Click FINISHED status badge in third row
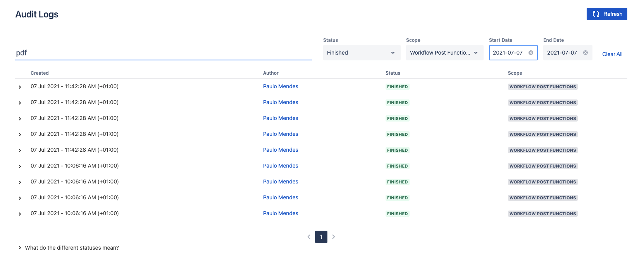644x257 pixels. (397, 118)
